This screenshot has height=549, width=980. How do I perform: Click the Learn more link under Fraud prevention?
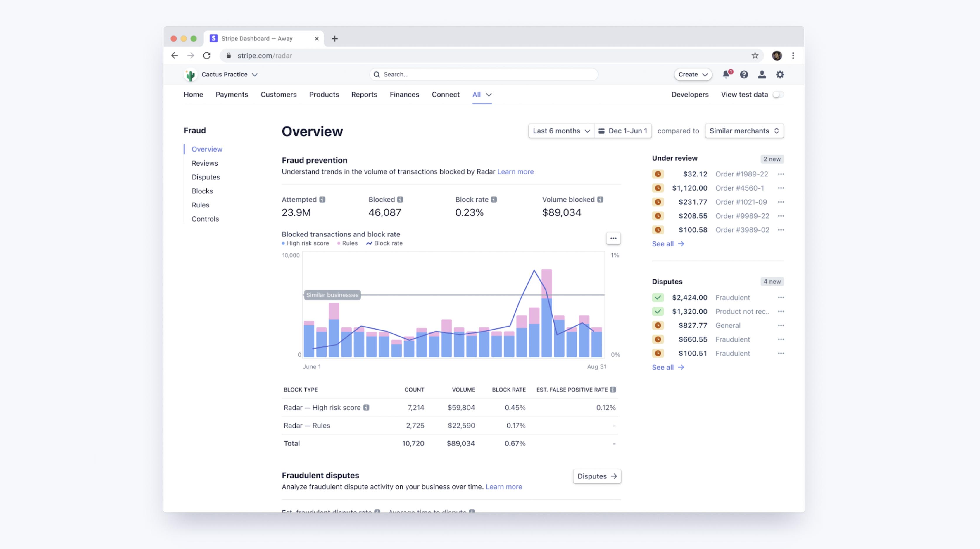(515, 171)
